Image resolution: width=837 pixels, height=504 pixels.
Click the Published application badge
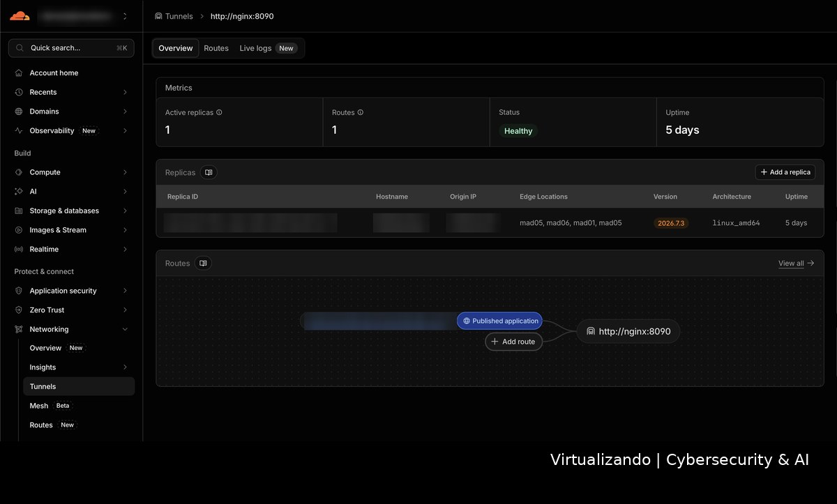point(499,321)
